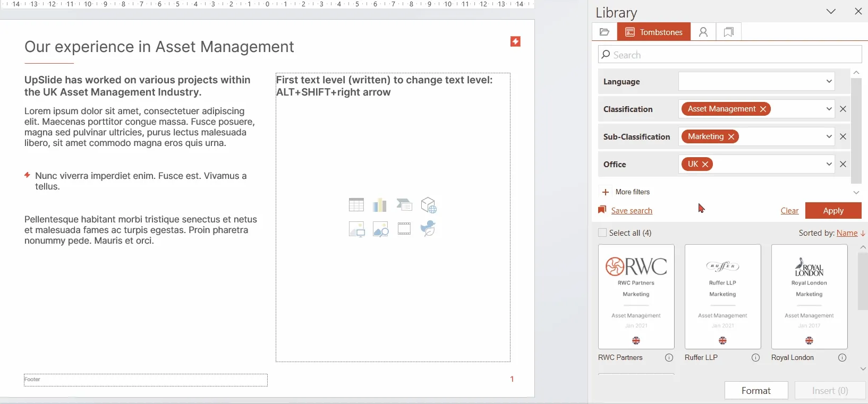Click the Insert Table placeholder icon

tap(356, 205)
